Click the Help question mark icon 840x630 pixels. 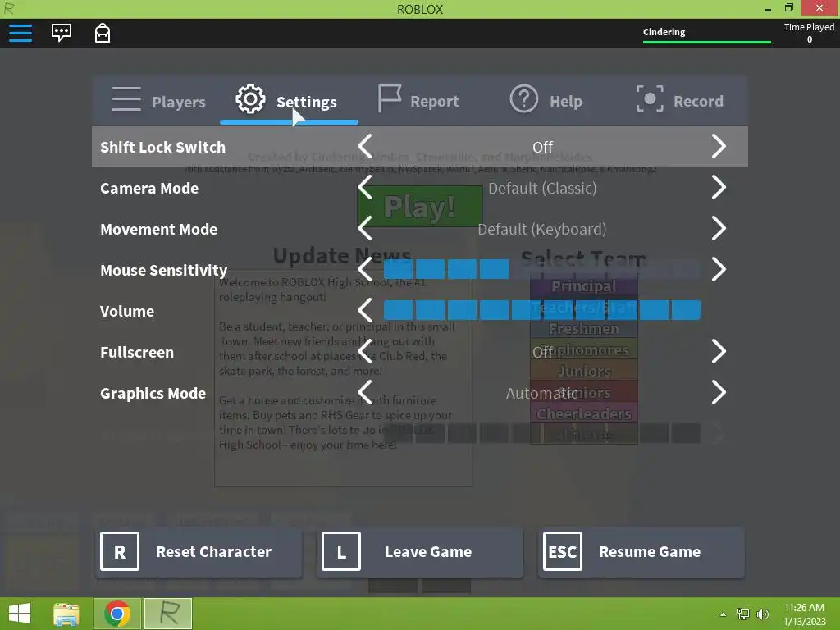(523, 98)
